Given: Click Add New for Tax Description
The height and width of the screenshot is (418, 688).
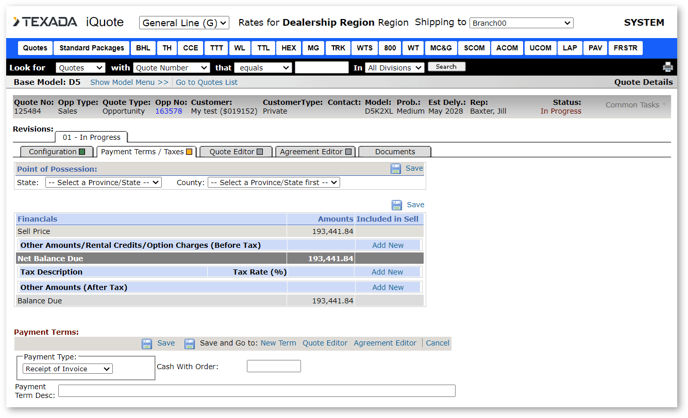Looking at the screenshot, I should coord(387,272).
